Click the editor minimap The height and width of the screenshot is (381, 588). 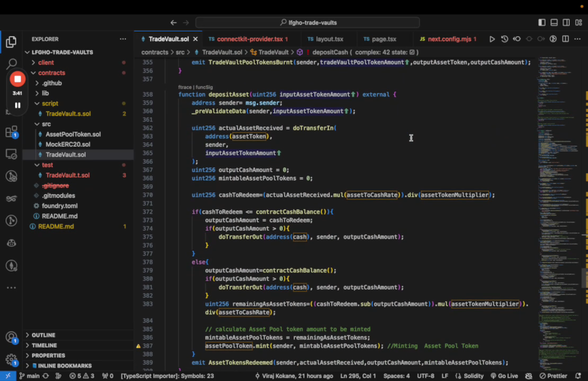(x=559, y=214)
